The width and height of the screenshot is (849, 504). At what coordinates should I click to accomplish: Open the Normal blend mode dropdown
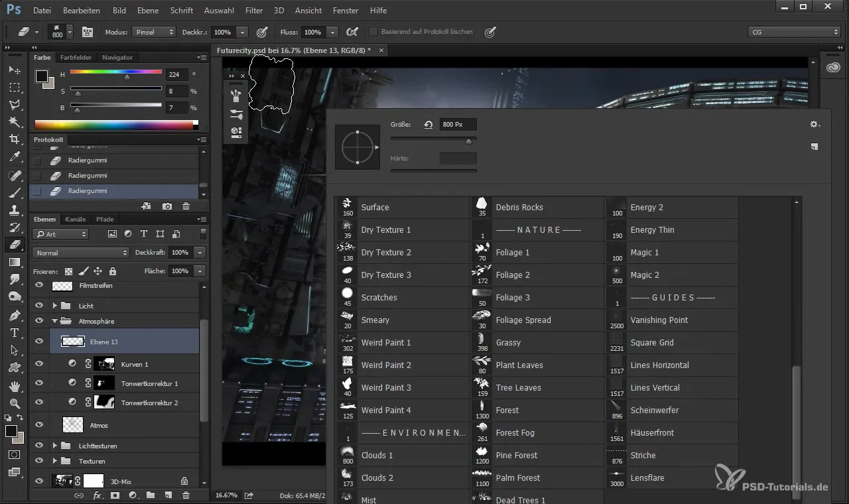(80, 253)
